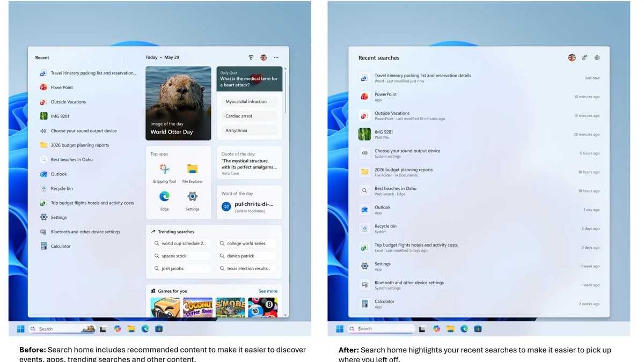Click profile avatar in Before search panel
Screen dimensions: 644x362
click(264, 57)
